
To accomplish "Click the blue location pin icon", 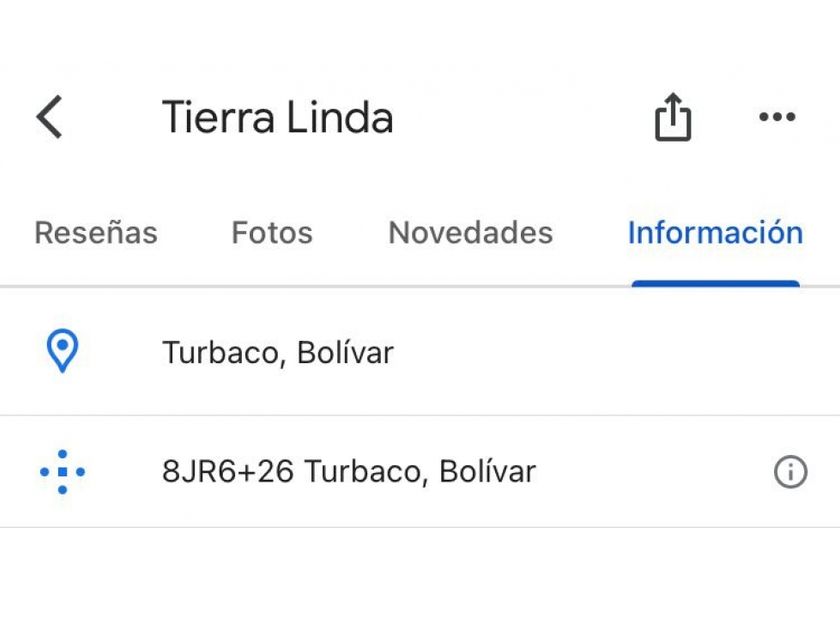I will click(x=63, y=352).
